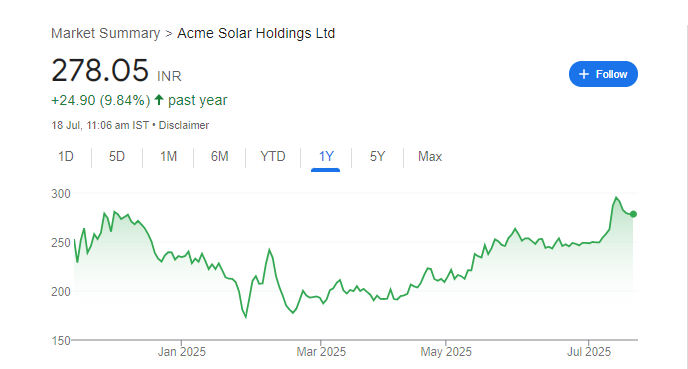
Task: Click the 18 Jul, 11:06 am IST timestamp
Action: click(x=100, y=125)
